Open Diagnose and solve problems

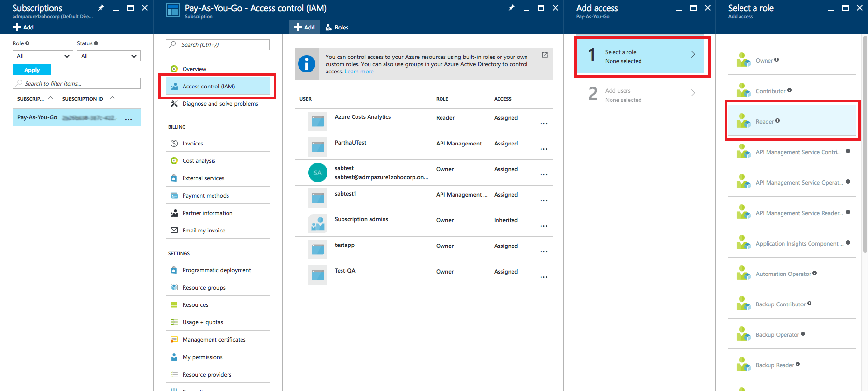coord(220,104)
